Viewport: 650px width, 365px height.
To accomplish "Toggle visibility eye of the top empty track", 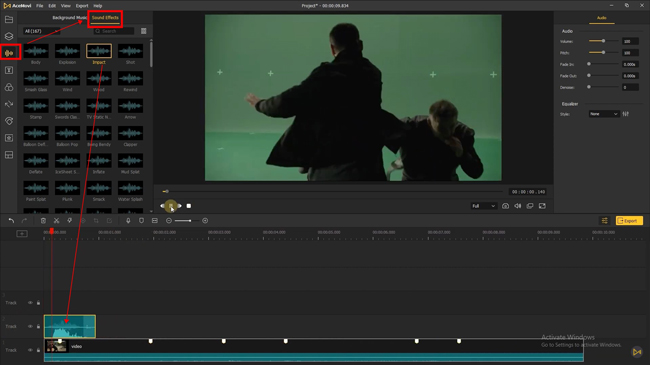I will [30, 303].
